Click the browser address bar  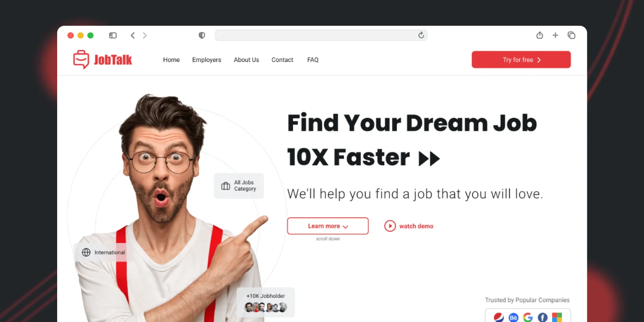321,35
